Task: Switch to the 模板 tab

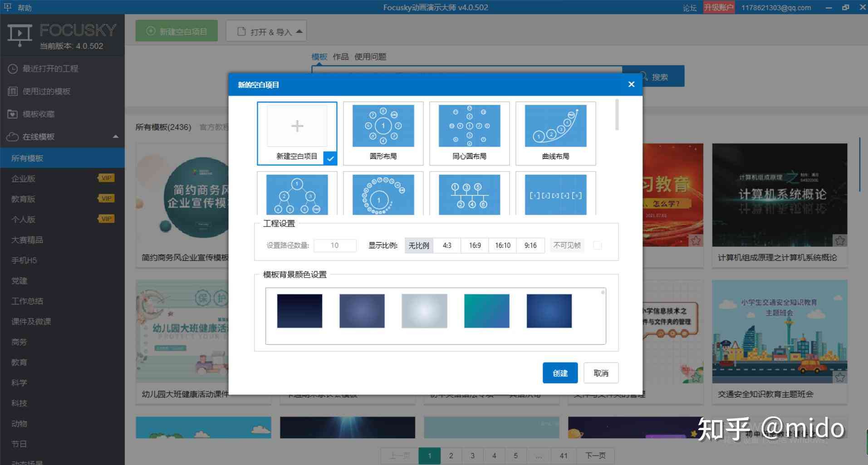Action: pos(319,57)
